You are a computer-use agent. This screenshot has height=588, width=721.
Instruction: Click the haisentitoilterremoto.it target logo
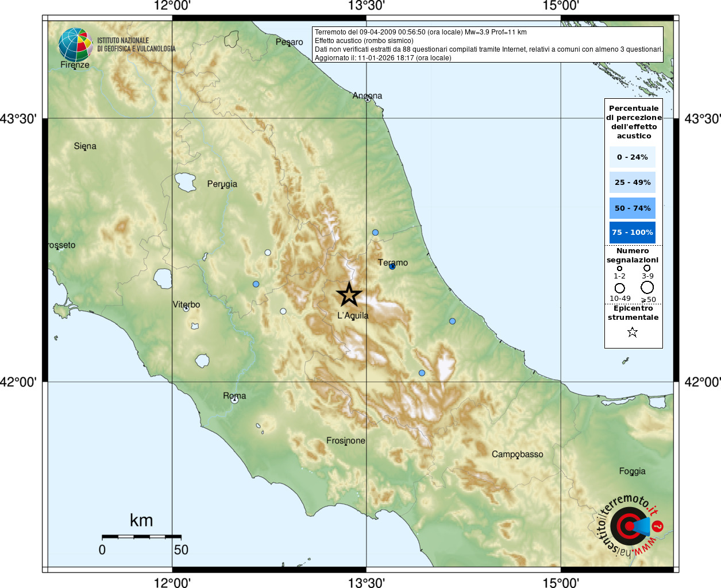click(630, 526)
